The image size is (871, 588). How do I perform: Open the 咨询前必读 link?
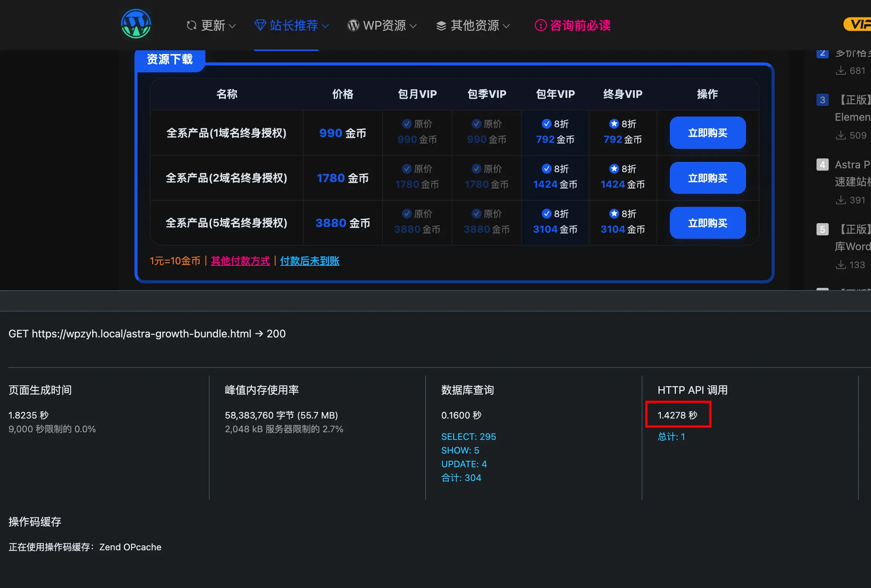tap(573, 26)
